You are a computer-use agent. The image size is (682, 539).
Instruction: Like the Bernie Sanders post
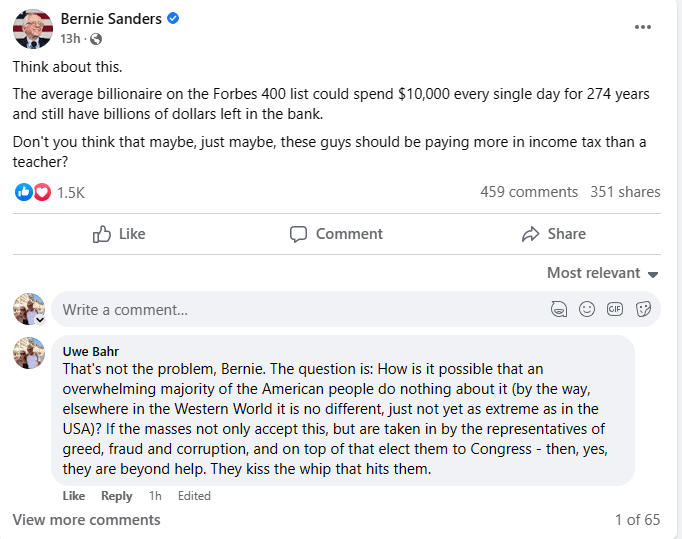click(x=119, y=234)
